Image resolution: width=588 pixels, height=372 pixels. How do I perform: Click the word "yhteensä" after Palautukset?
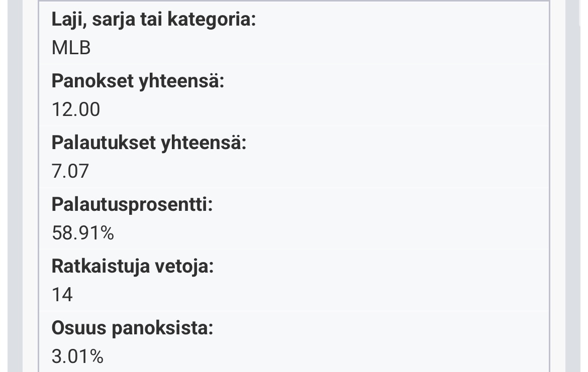click(x=204, y=143)
